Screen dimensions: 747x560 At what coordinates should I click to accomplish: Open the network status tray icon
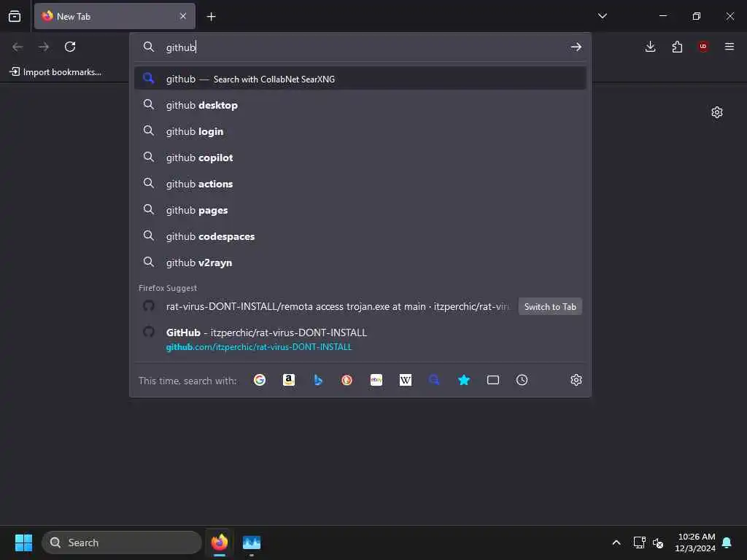[x=639, y=542]
